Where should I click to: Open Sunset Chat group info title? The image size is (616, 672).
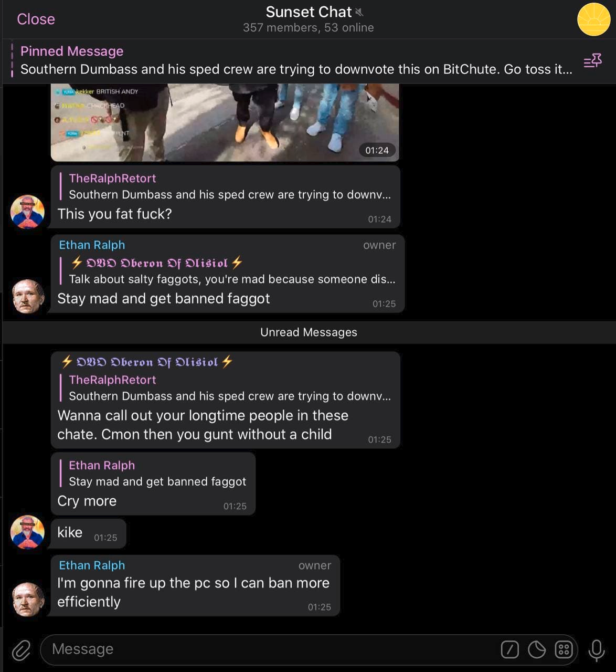coord(309,12)
